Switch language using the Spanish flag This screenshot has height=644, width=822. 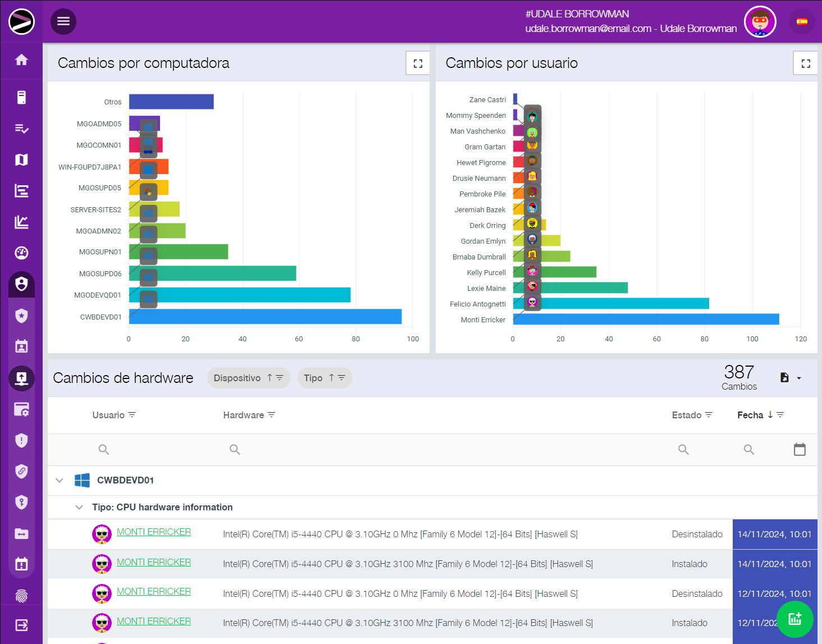point(802,22)
